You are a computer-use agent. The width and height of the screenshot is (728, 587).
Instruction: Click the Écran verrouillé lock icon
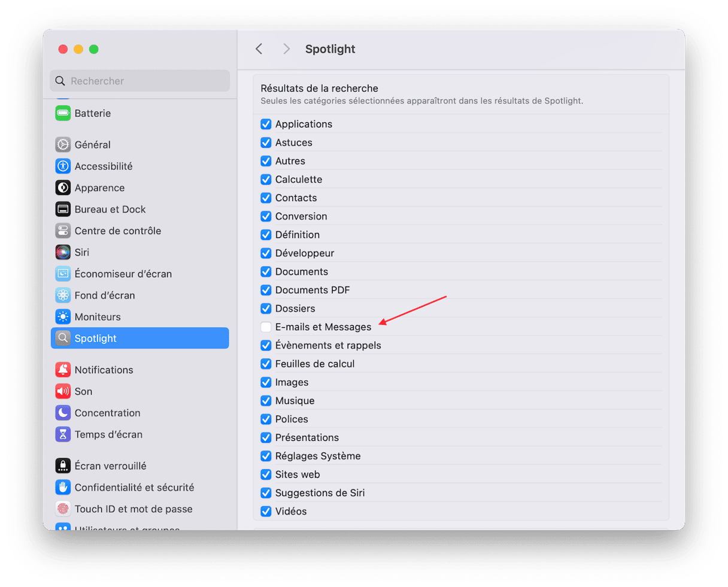click(63, 466)
